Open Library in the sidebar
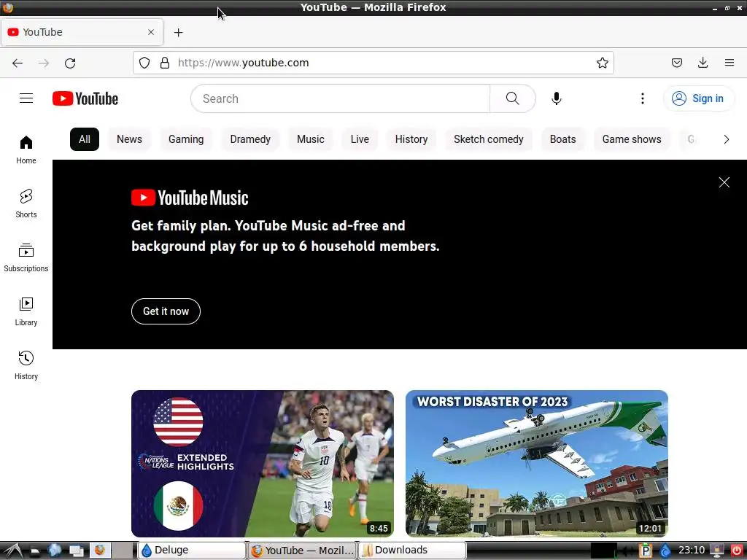This screenshot has height=560, width=747. [26, 311]
